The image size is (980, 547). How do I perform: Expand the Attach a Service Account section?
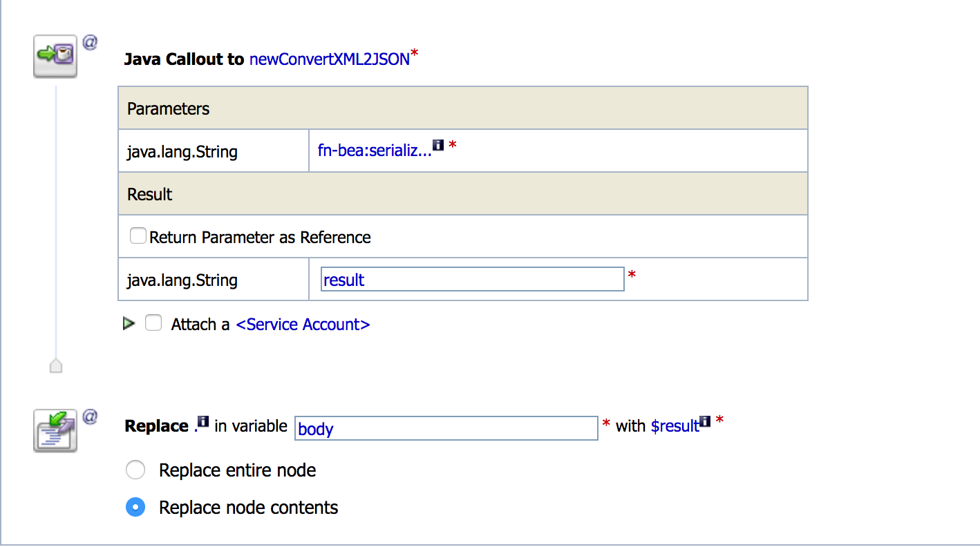tap(129, 323)
